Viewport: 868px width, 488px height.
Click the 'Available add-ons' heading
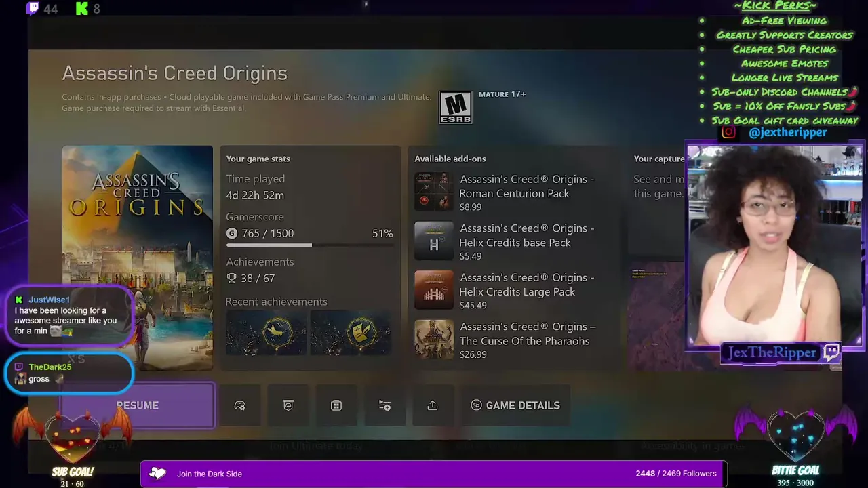(x=450, y=159)
